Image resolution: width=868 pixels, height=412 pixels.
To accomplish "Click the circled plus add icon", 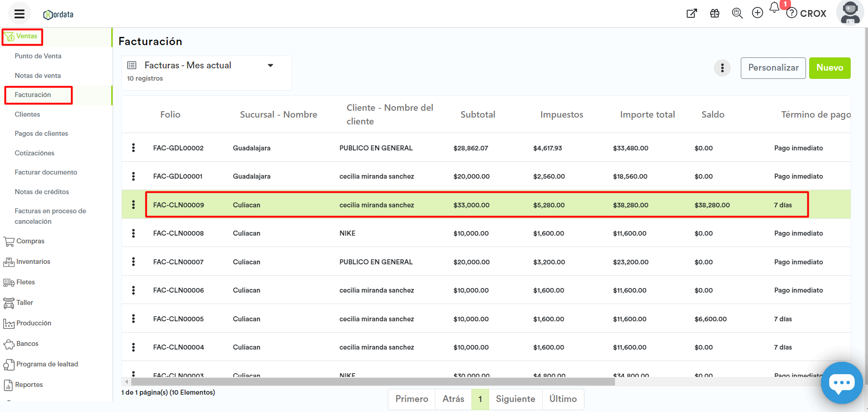I will 757,13.
